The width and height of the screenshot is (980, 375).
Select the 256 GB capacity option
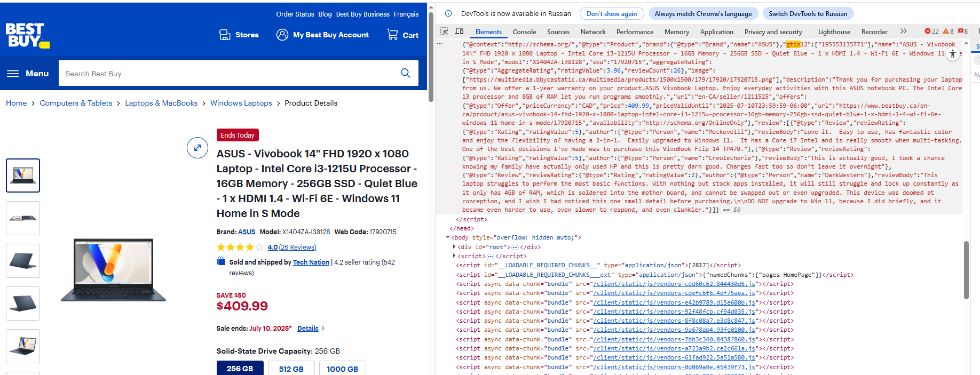240,368
